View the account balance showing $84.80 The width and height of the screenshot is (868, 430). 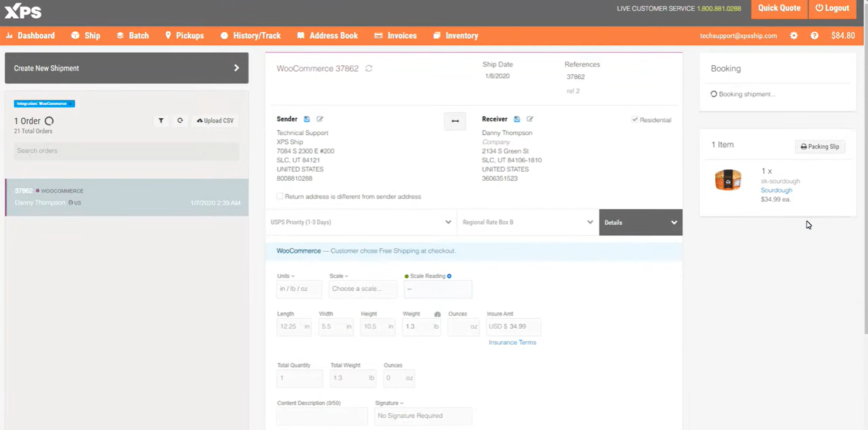point(843,35)
